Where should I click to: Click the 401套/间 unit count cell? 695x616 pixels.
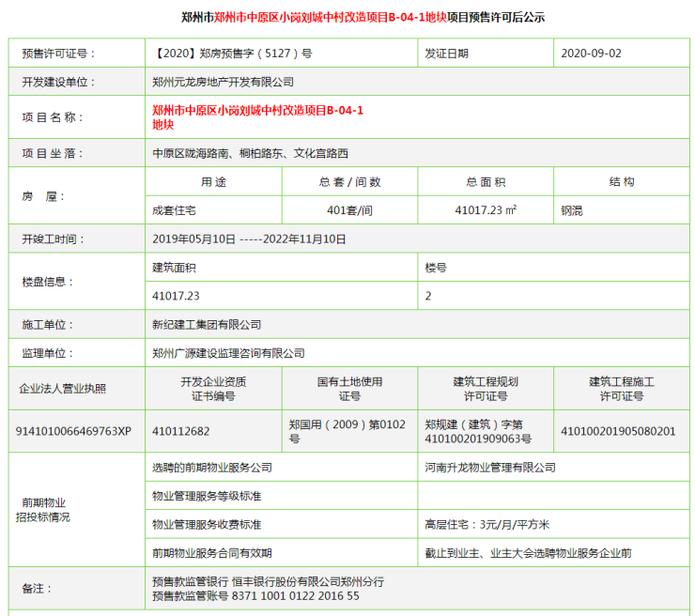349,210
